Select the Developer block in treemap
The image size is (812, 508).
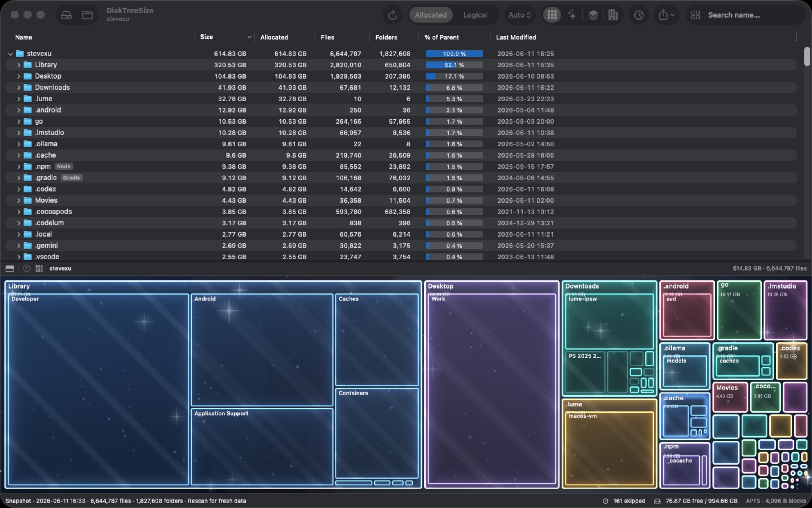pyautogui.click(x=98, y=390)
